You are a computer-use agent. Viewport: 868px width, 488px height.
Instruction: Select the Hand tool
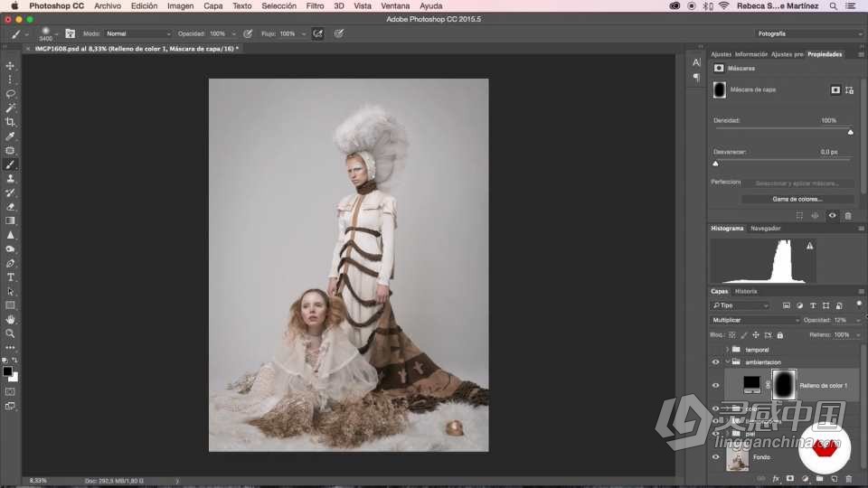tap(10, 320)
